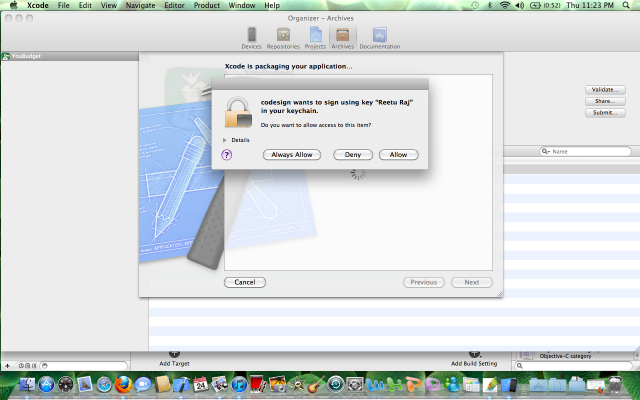Viewport: 640px width, 400px height.
Task: Click the plus button at bottom-left
Action: pos(7,366)
